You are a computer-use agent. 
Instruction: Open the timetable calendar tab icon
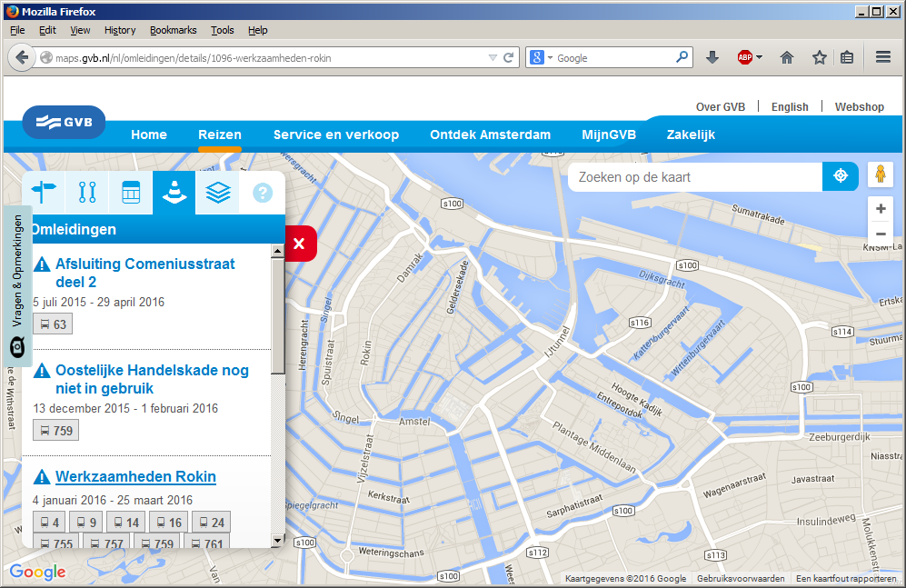coord(131,193)
